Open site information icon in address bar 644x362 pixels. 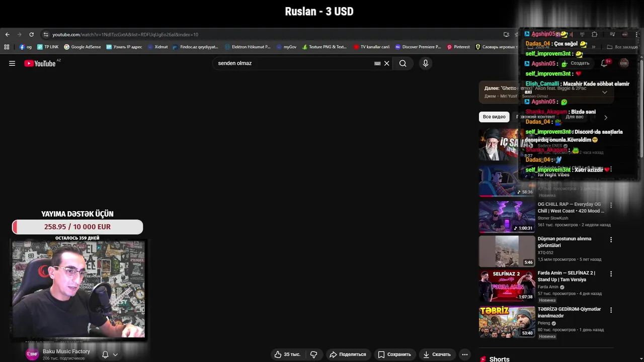pyautogui.click(x=46, y=35)
